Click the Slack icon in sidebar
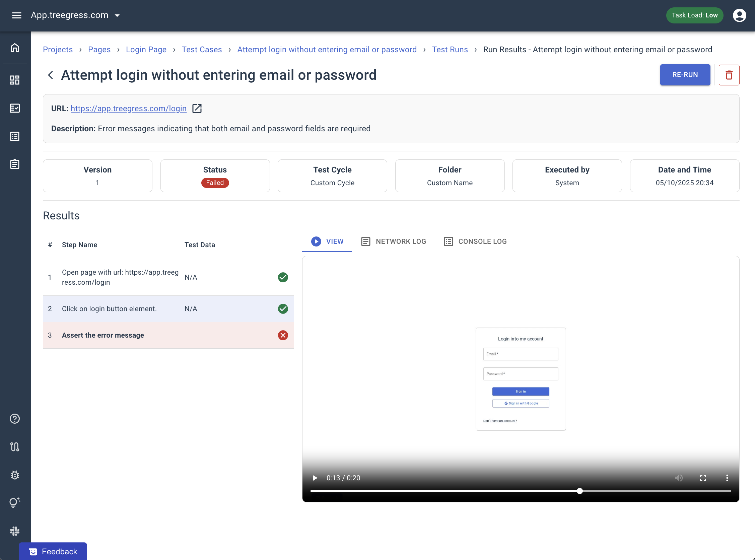 click(15, 531)
